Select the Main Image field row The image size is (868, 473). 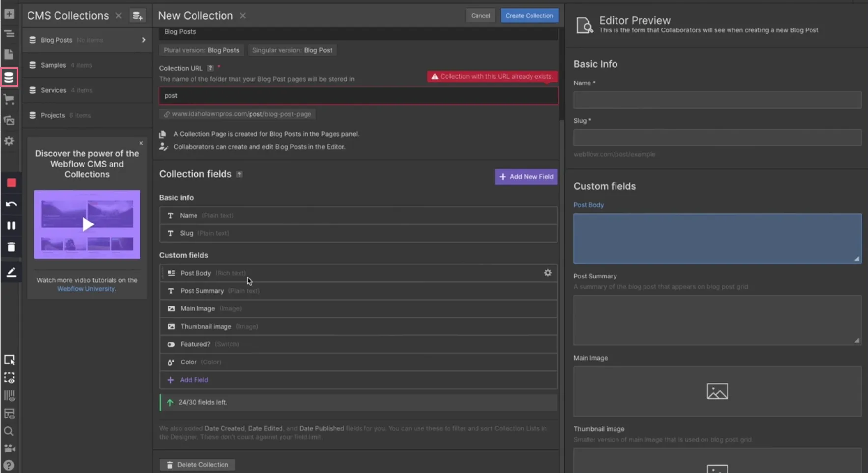point(359,308)
